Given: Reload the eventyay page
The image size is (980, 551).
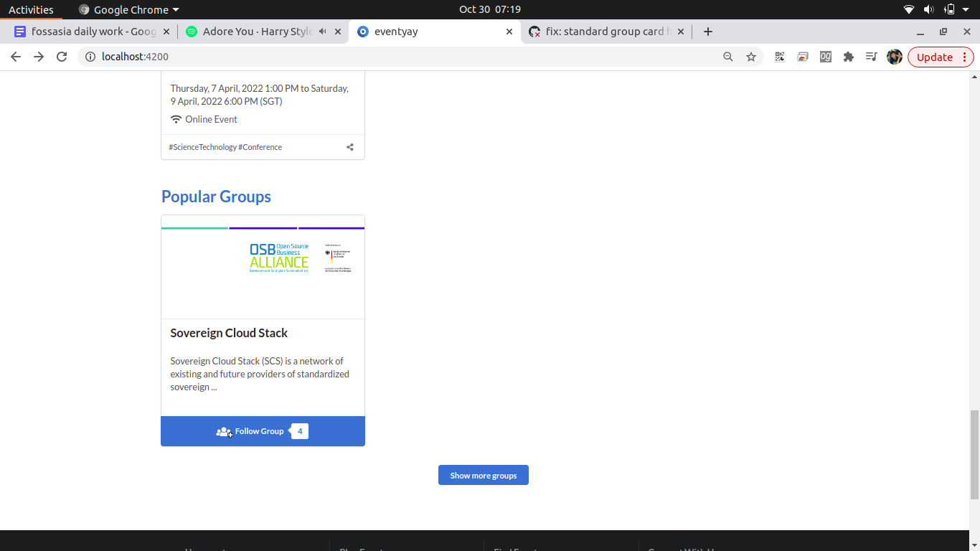Looking at the screenshot, I should coord(62,57).
